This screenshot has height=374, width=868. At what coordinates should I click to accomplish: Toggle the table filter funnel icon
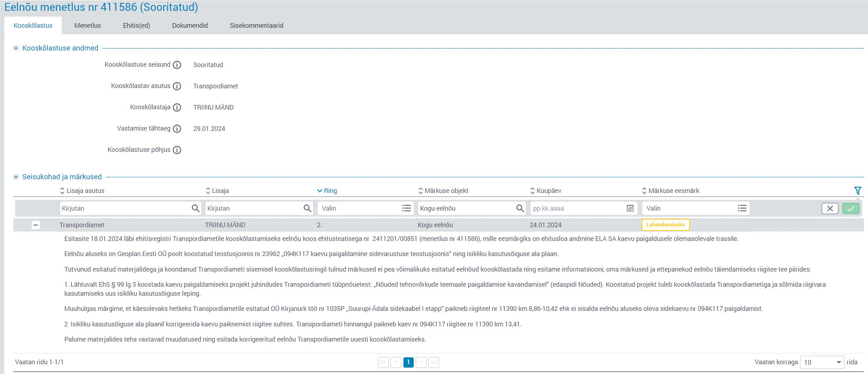858,190
